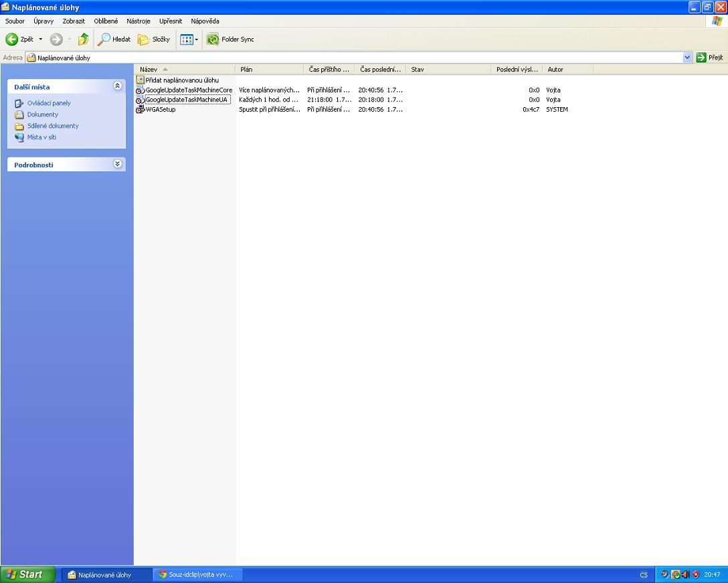Click the 20:47 system clock
Viewport: 728px width, 583px height.
(712, 575)
